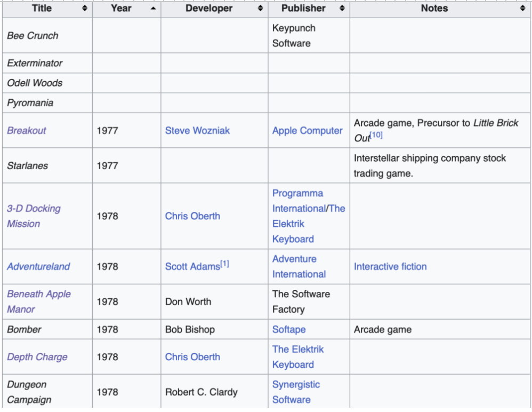
Task: Sort by Developer using its arrow icon
Action: 260,9
